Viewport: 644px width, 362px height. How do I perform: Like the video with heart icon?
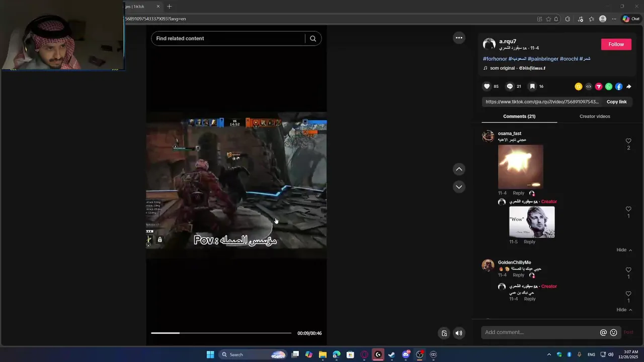click(x=487, y=86)
